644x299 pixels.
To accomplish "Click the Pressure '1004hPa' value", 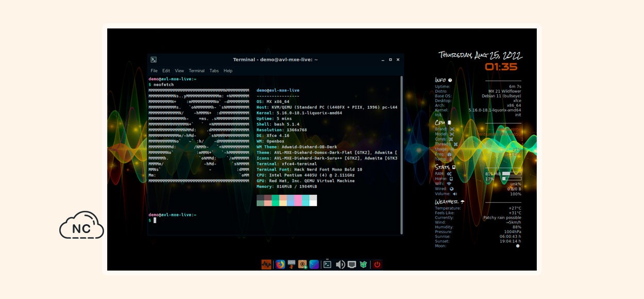I will coord(512,231).
